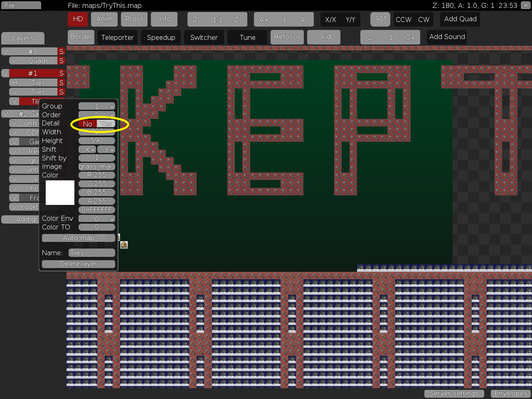The height and width of the screenshot is (399, 532).
Task: Set Detail to Yes
Action: 106,124
